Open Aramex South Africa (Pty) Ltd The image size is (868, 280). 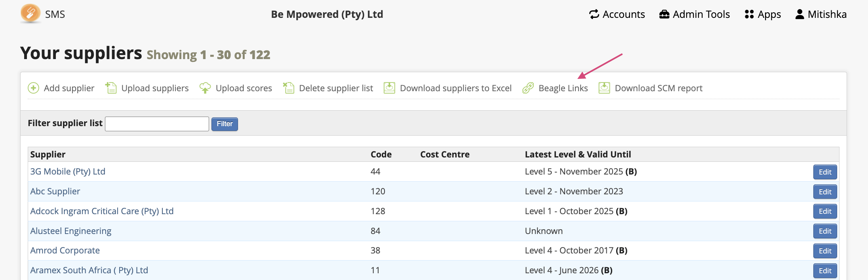pos(89,270)
